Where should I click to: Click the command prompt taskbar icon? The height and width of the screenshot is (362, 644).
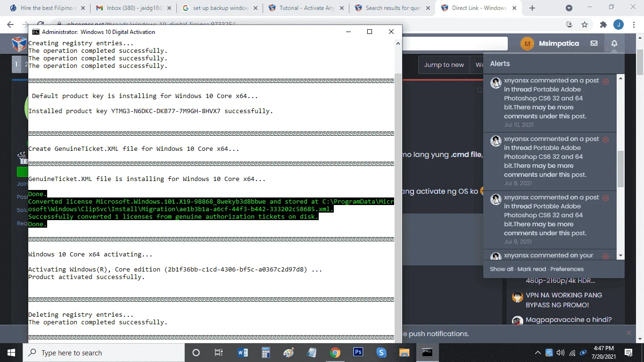coord(427,353)
